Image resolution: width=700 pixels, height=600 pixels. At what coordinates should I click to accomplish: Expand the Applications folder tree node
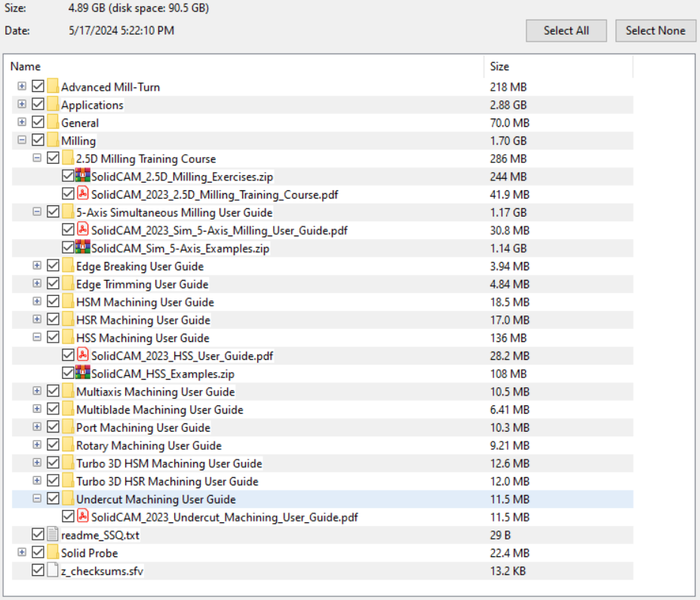click(22, 104)
